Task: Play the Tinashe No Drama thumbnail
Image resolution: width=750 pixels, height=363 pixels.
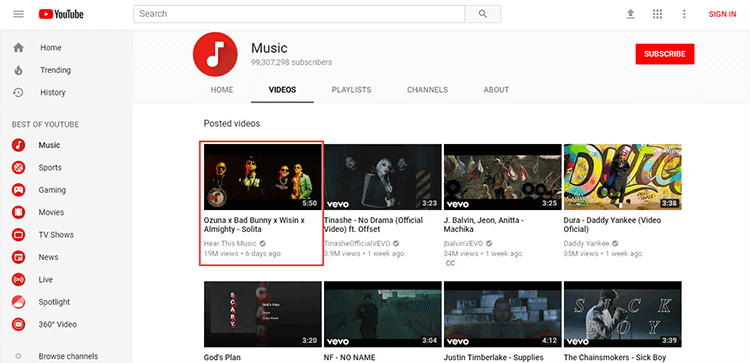Action: click(383, 177)
